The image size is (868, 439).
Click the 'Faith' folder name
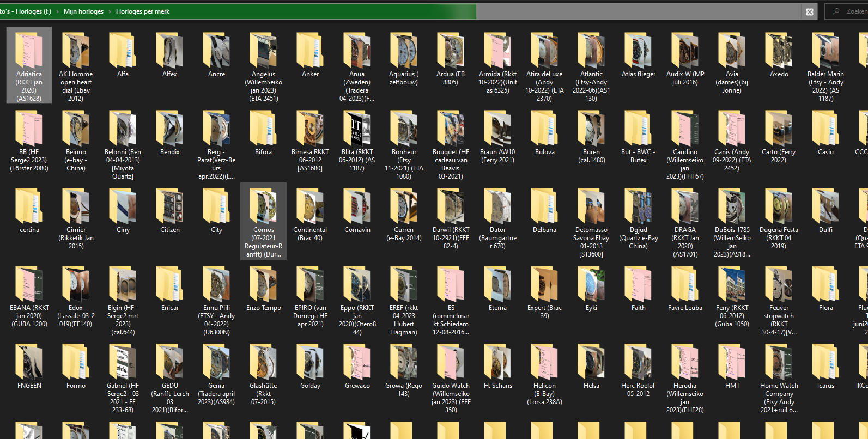(x=639, y=308)
